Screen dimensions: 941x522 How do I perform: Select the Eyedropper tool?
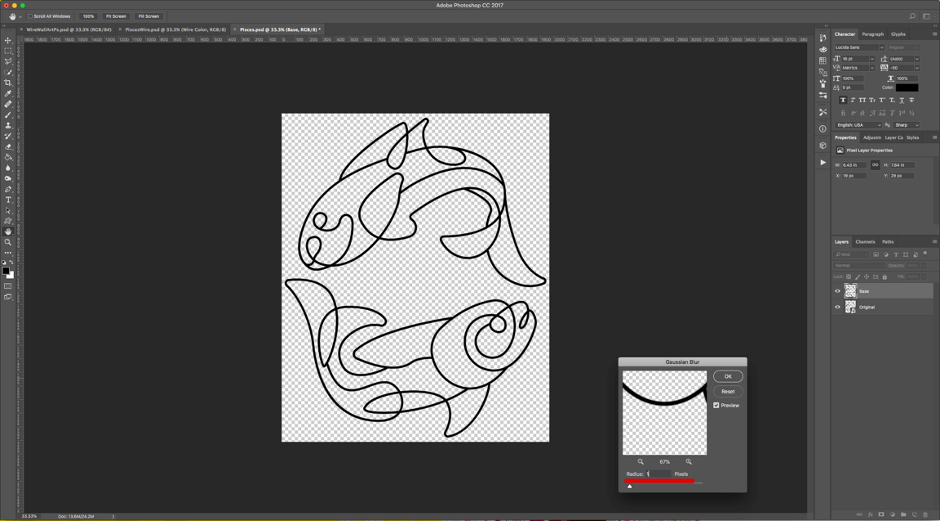[8, 94]
